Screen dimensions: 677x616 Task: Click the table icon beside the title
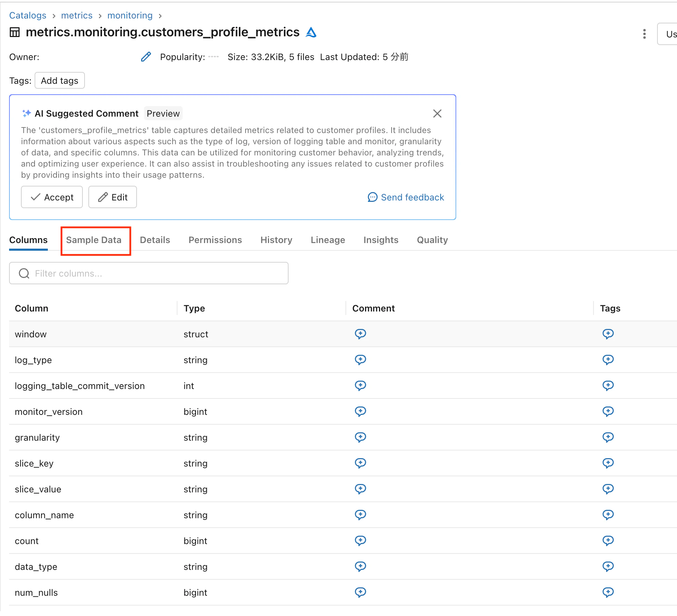point(15,32)
